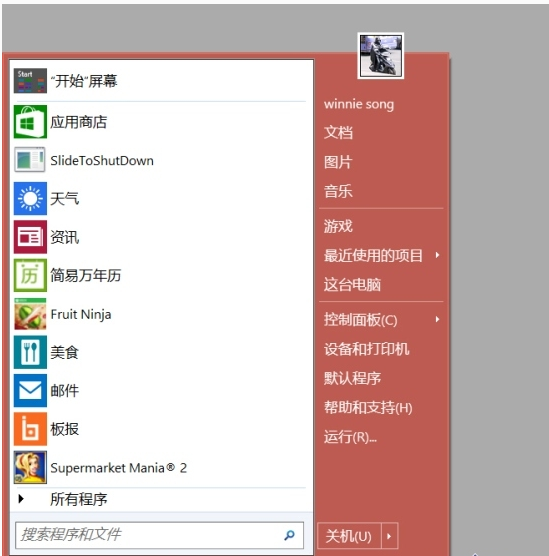Click the 控制面板(C) label text
Image resolution: width=549 pixels, height=556 pixels.
click(x=360, y=320)
